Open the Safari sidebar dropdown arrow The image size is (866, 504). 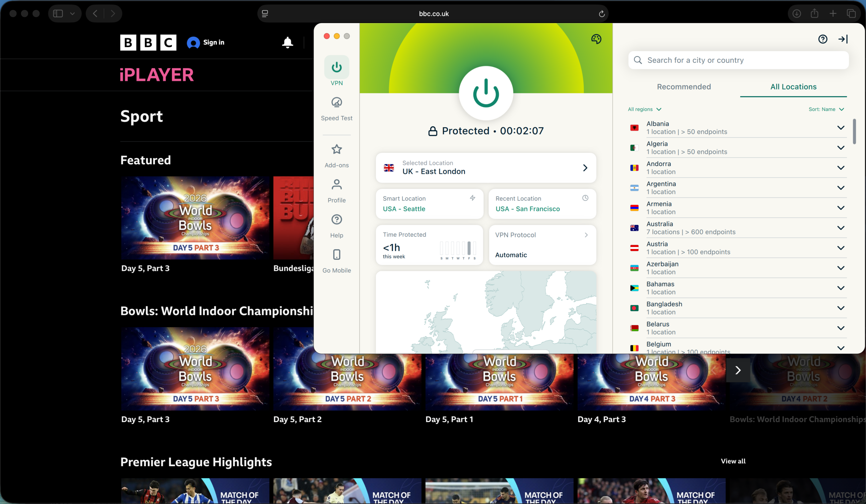click(x=72, y=14)
